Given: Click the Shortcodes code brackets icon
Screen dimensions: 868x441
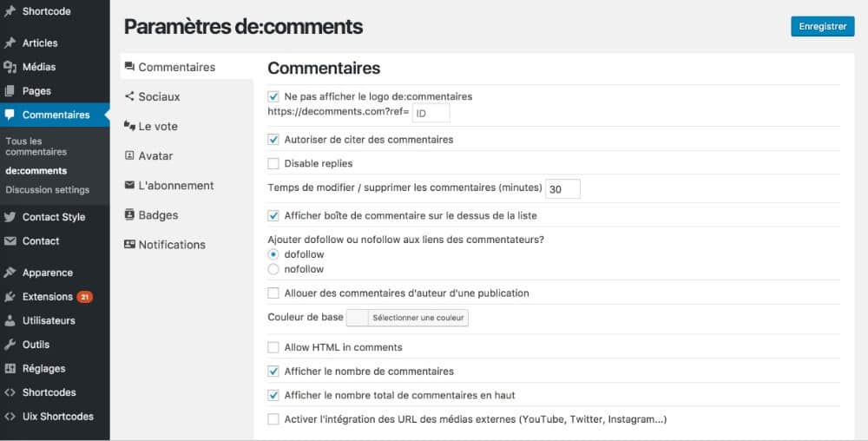Looking at the screenshot, I should pyautogui.click(x=10, y=392).
